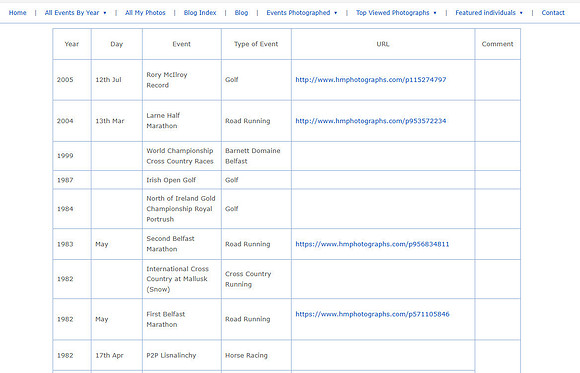Click the 2004 year cell
The image size is (580, 373).
point(72,121)
